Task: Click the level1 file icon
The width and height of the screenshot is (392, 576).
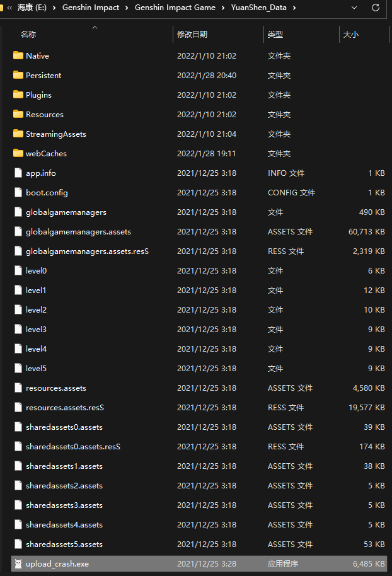Action: [18, 290]
